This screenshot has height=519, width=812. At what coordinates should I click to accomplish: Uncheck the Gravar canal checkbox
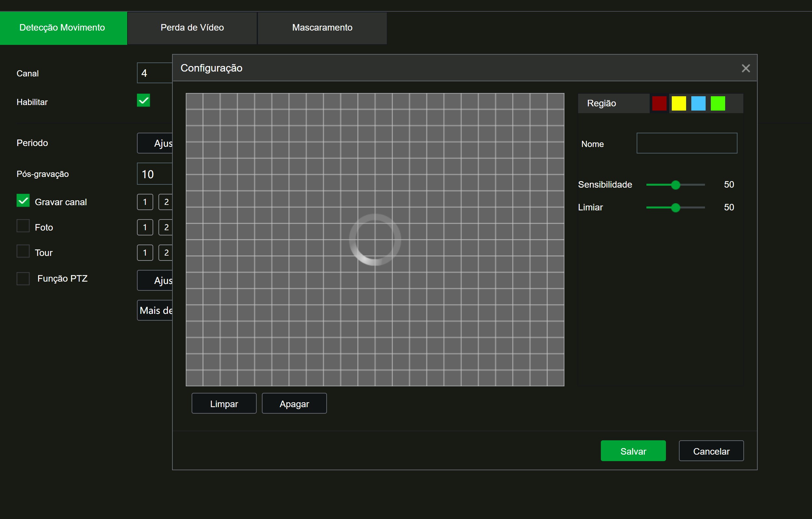click(23, 201)
